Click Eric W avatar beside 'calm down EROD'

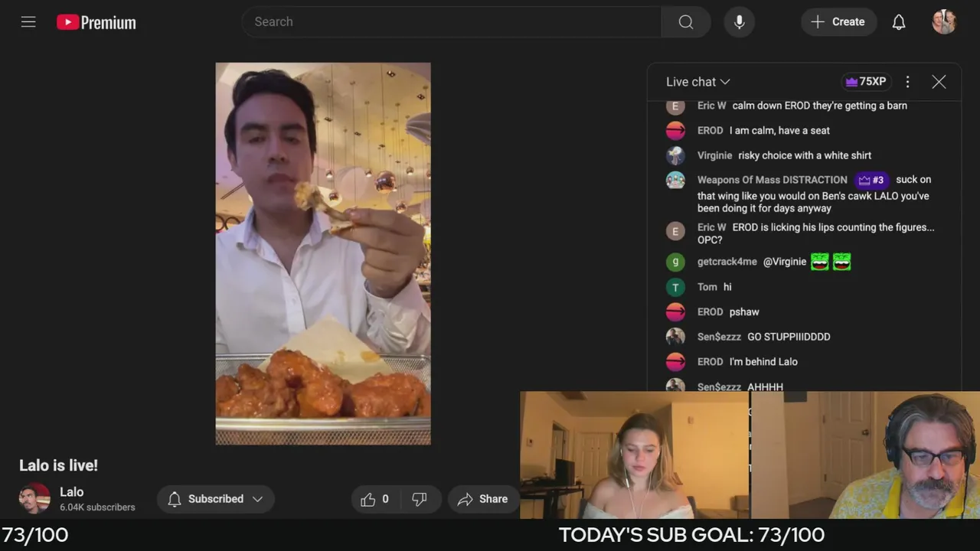click(x=675, y=106)
